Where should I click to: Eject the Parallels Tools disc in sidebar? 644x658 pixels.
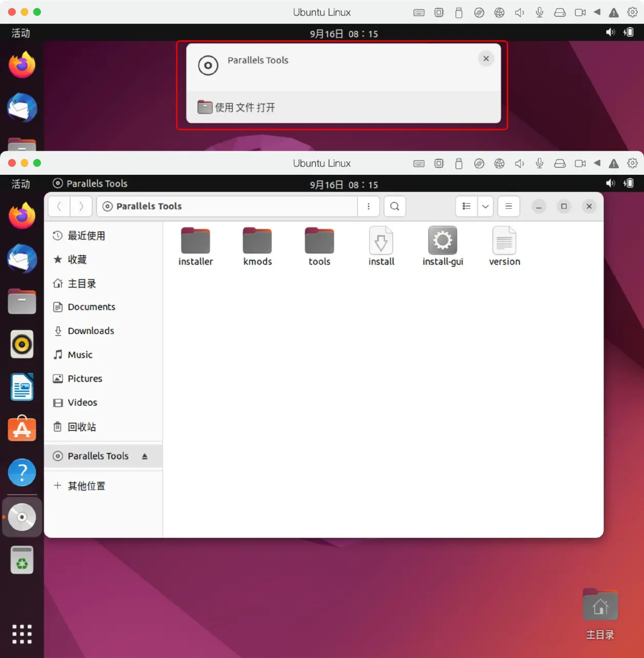tap(145, 456)
